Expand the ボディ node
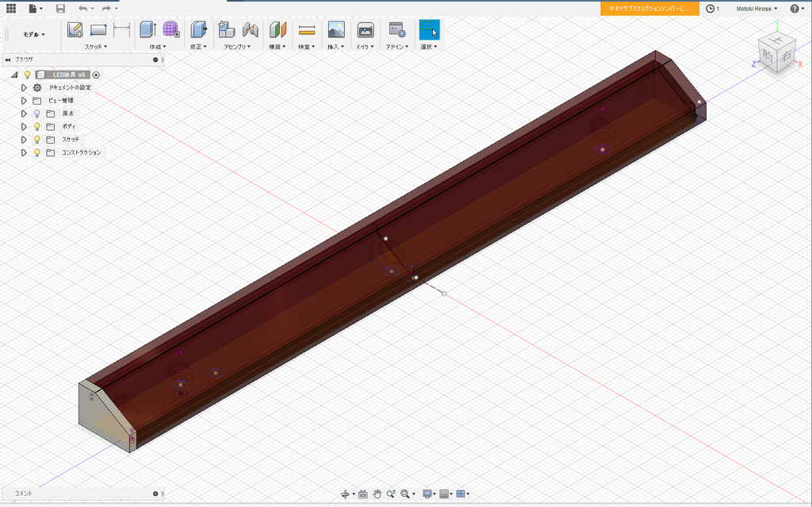This screenshot has width=812, height=507. [x=24, y=126]
